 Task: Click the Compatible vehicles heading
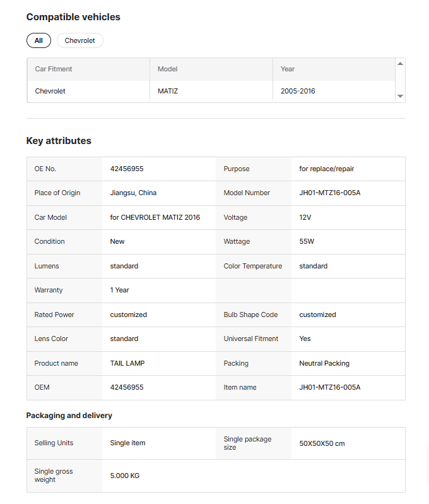(x=73, y=17)
